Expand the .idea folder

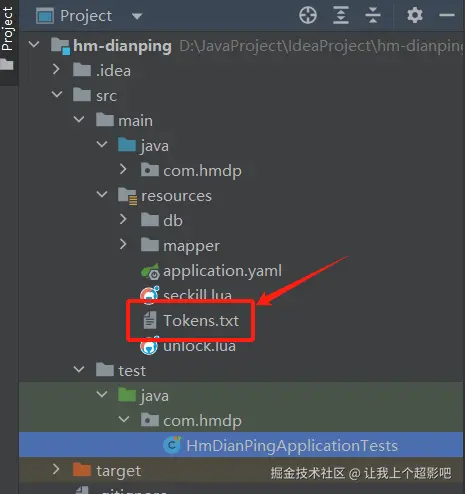coord(56,70)
